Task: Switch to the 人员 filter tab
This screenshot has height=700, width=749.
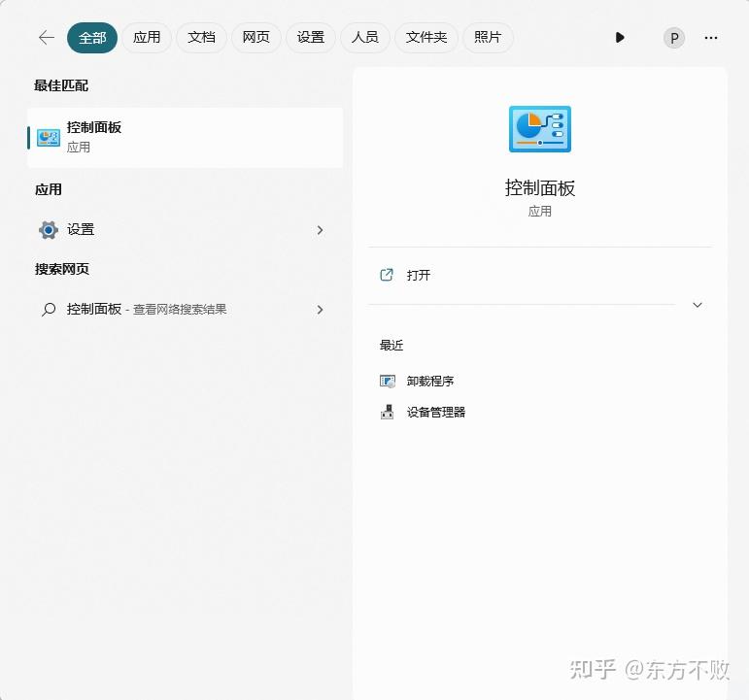Action: pyautogui.click(x=365, y=37)
